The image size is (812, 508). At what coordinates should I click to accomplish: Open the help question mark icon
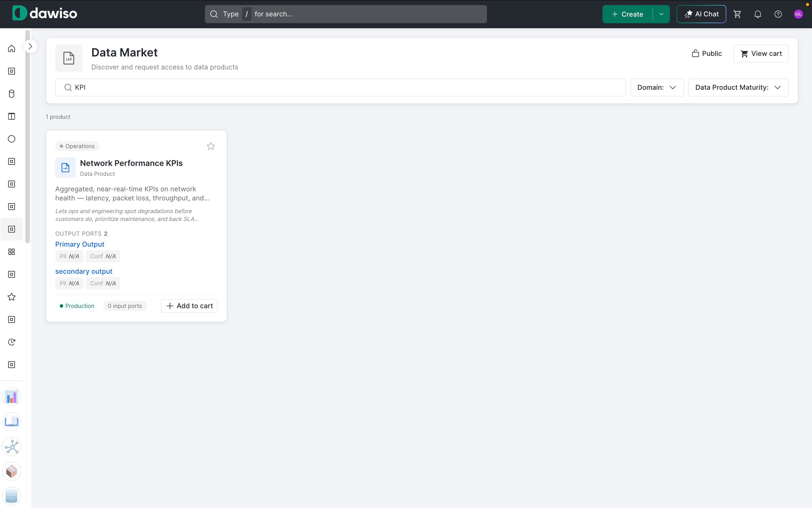click(x=778, y=14)
